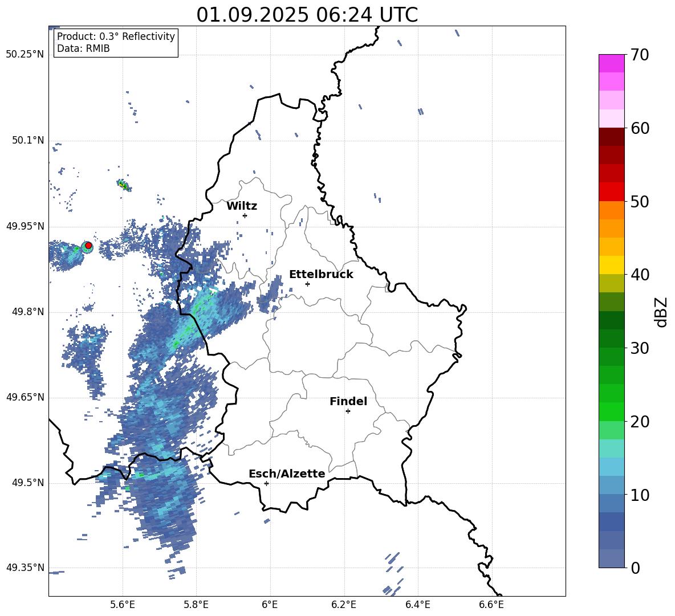Click the title 01.09.2025 06:24 UTC

pos(307,15)
